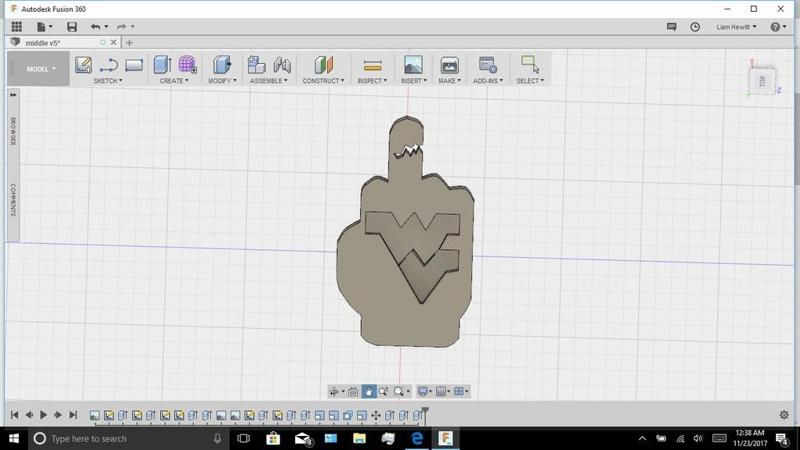Click the TOP face of view cube
The image size is (800, 450).
[x=763, y=81]
